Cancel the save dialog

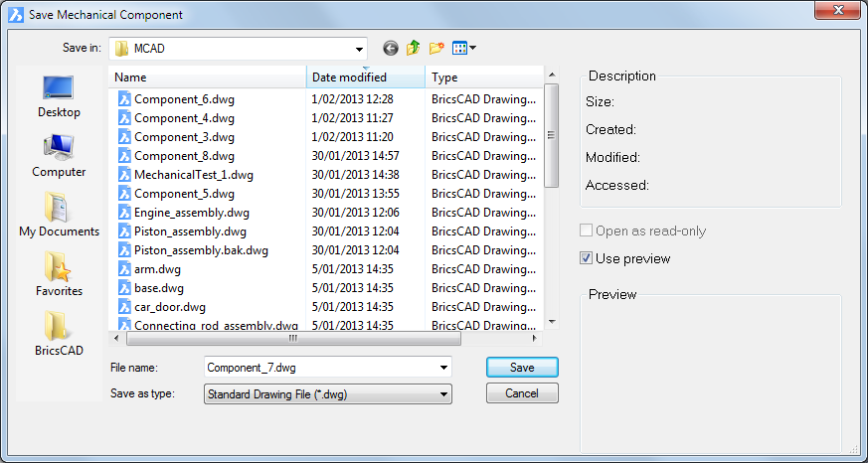522,393
